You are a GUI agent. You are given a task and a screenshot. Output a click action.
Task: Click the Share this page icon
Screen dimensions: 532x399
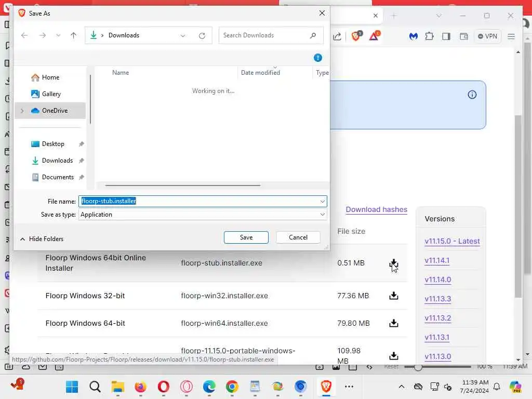(x=337, y=36)
